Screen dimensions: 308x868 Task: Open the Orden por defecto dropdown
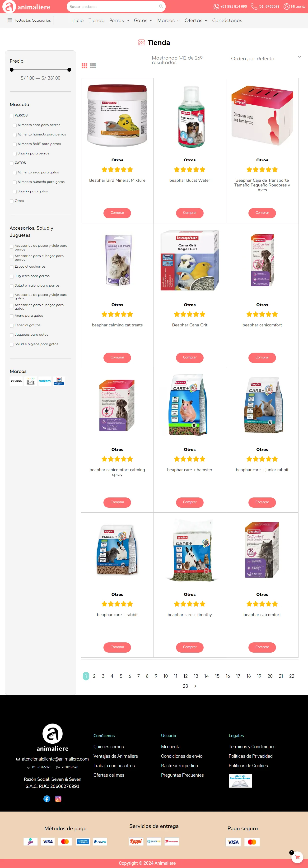(266, 59)
